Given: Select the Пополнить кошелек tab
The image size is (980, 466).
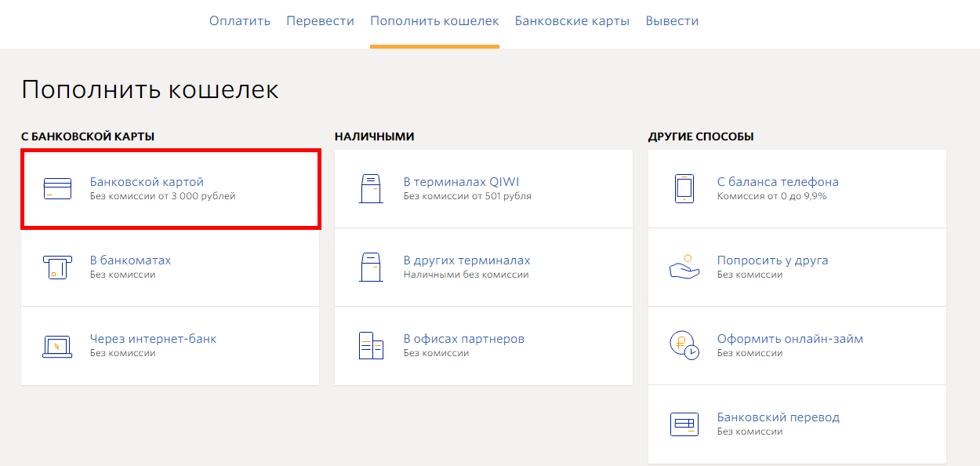Looking at the screenshot, I should click(x=434, y=21).
